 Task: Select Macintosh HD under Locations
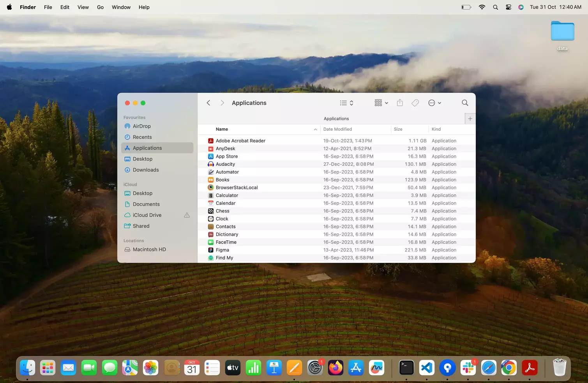(149, 250)
